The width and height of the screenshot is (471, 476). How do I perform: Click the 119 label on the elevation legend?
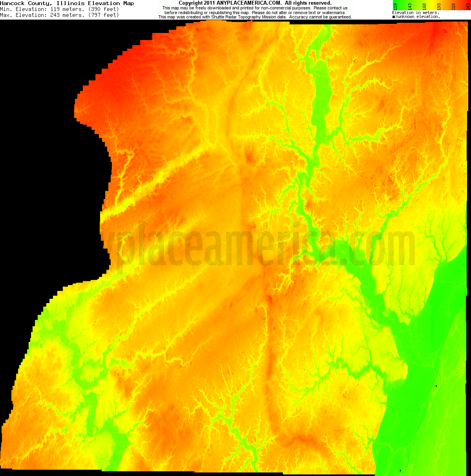click(396, 6)
